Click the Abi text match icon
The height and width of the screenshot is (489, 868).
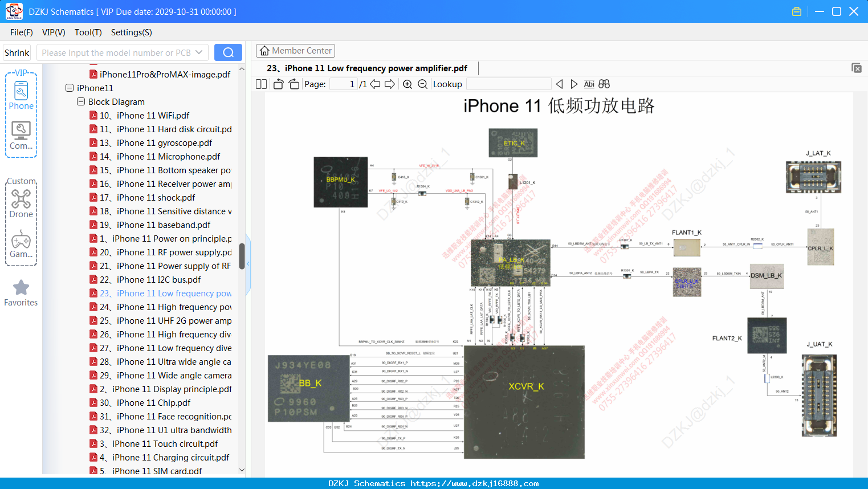tap(589, 84)
